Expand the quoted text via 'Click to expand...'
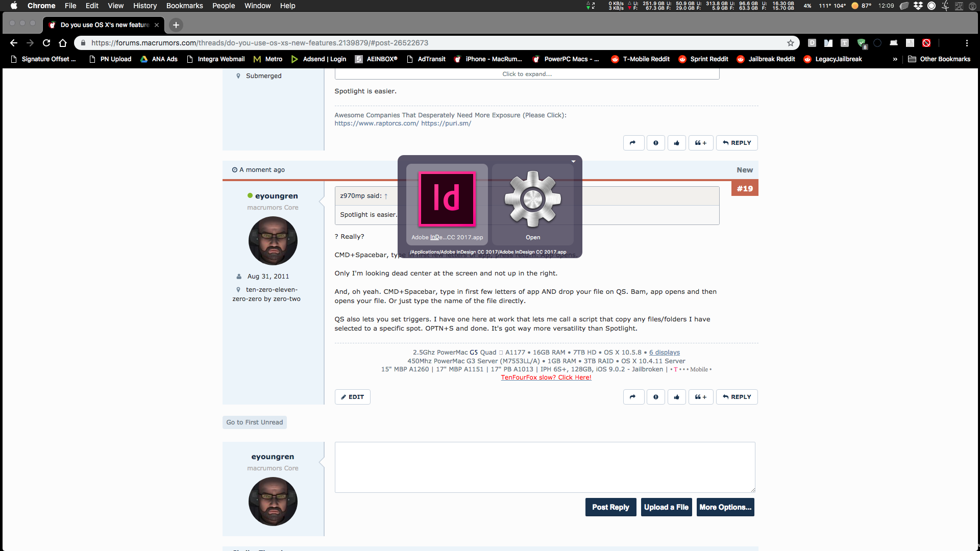Screen dimensions: 980x551 (527, 74)
